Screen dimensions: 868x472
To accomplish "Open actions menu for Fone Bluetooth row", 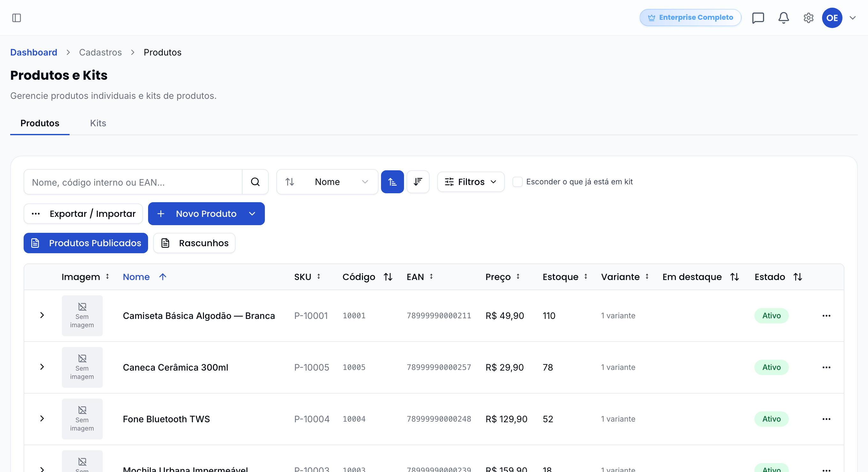I will [826, 419].
